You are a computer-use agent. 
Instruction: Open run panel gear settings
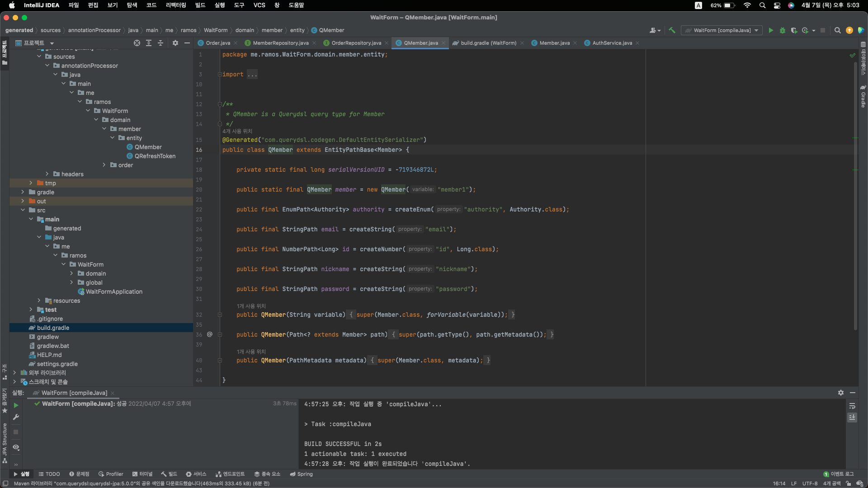click(x=841, y=393)
